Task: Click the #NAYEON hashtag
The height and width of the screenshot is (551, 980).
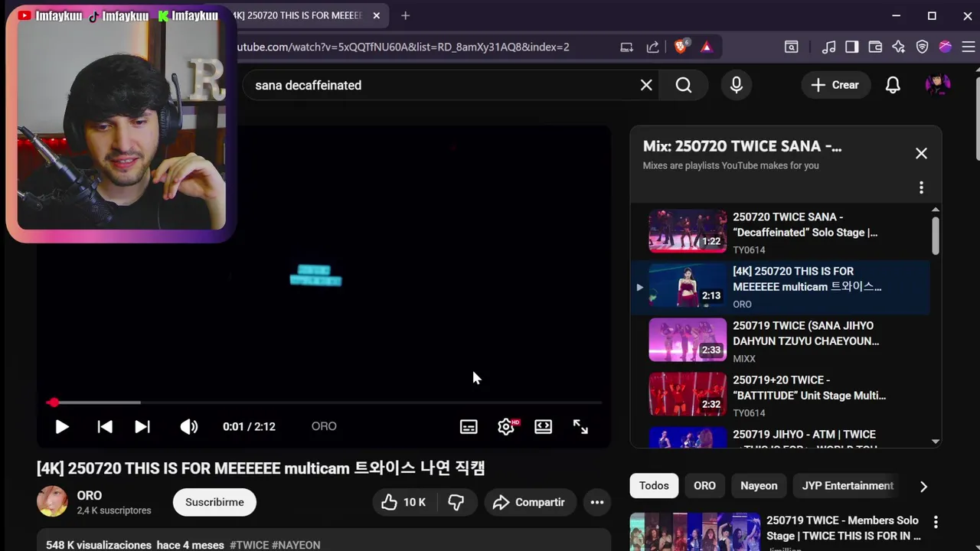Action: (x=296, y=545)
